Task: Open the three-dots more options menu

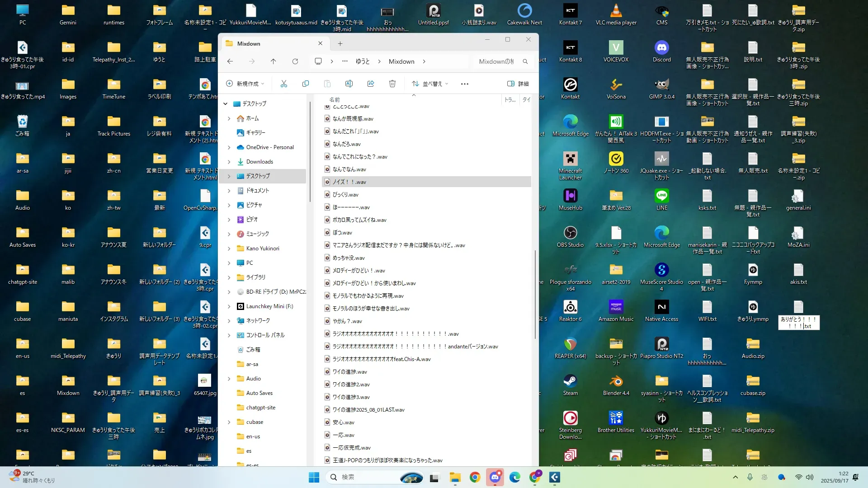Action: click(464, 84)
